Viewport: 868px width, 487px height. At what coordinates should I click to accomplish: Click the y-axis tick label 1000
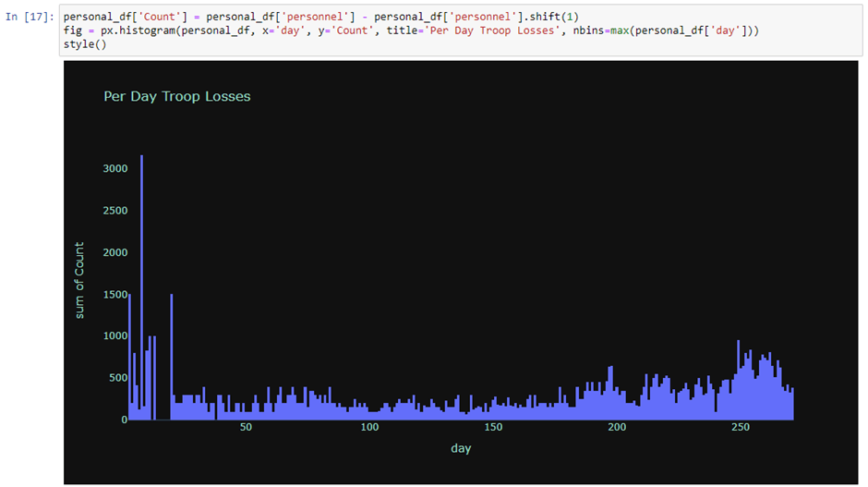coord(115,335)
